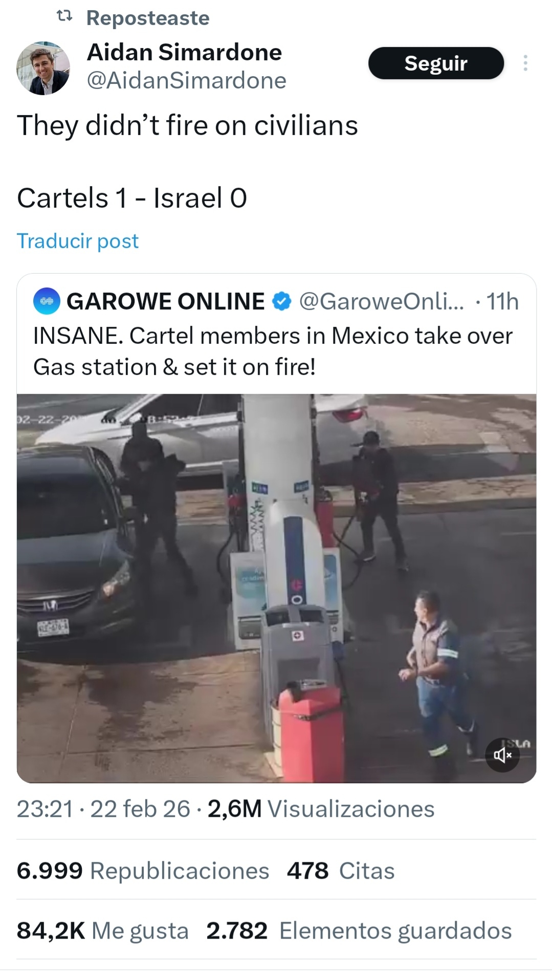552x980 pixels.
Task: Unmute the video with the speaker icon
Action: (x=502, y=754)
